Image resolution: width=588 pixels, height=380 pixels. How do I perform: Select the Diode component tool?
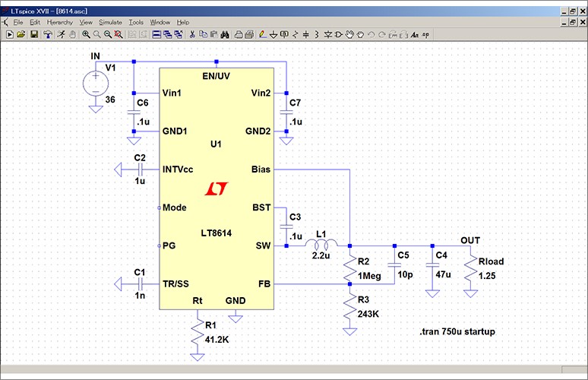coord(327,34)
